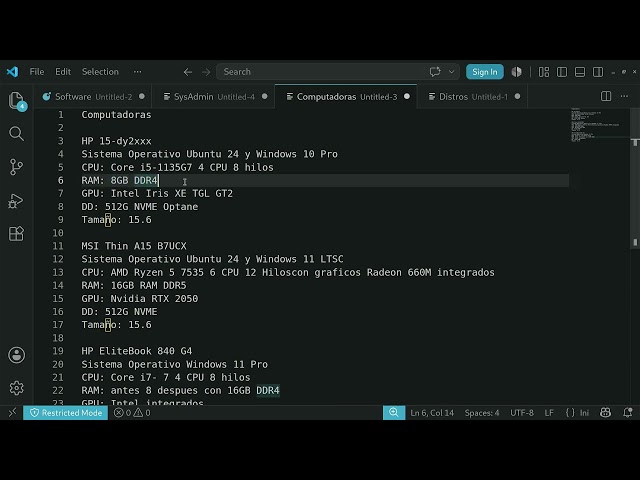Screen dimensions: 640x480
Task: Open the Accounts icon menu
Action: [x=16, y=355]
